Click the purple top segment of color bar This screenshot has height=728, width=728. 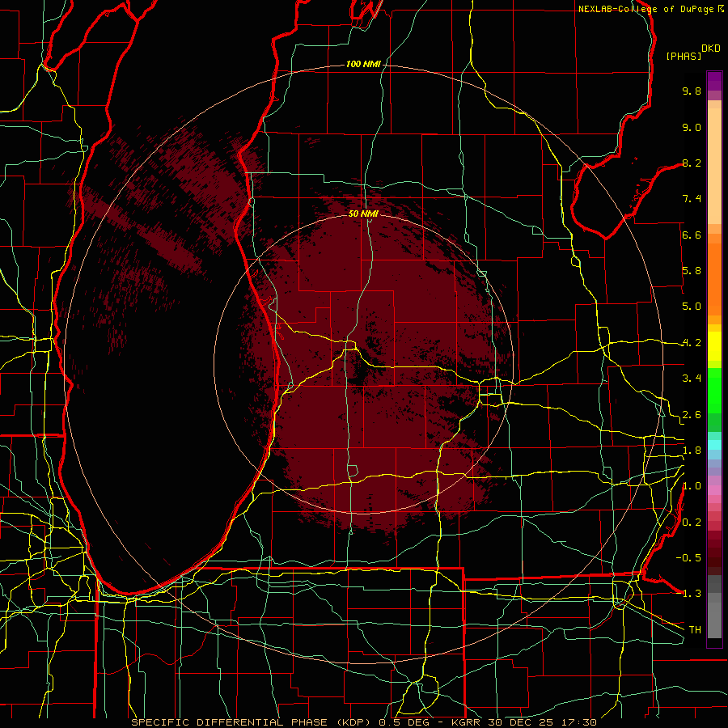point(714,81)
